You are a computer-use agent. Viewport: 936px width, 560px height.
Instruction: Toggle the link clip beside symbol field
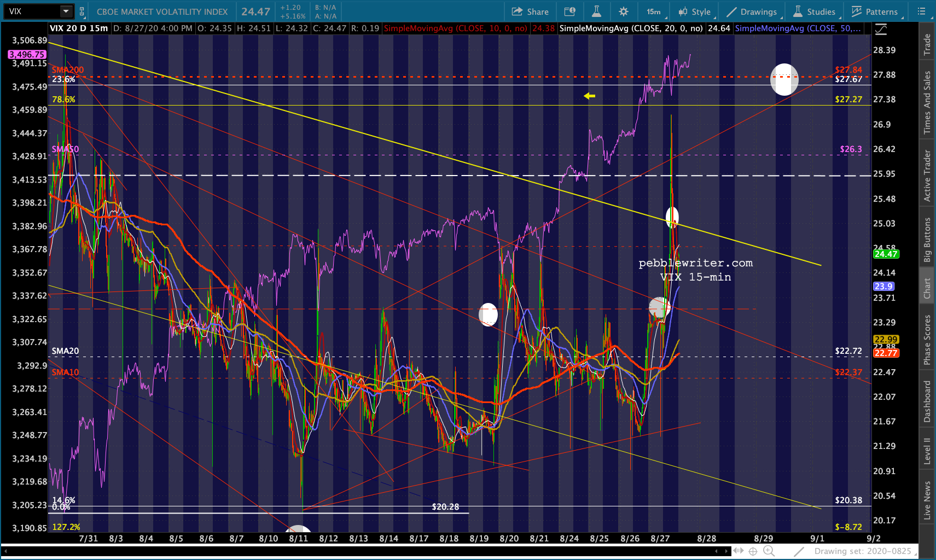[x=82, y=11]
